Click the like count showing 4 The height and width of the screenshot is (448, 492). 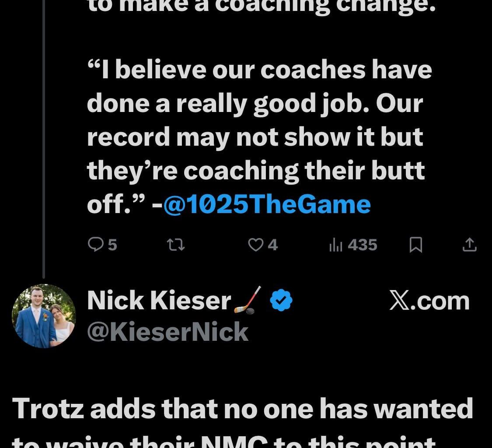(x=273, y=245)
